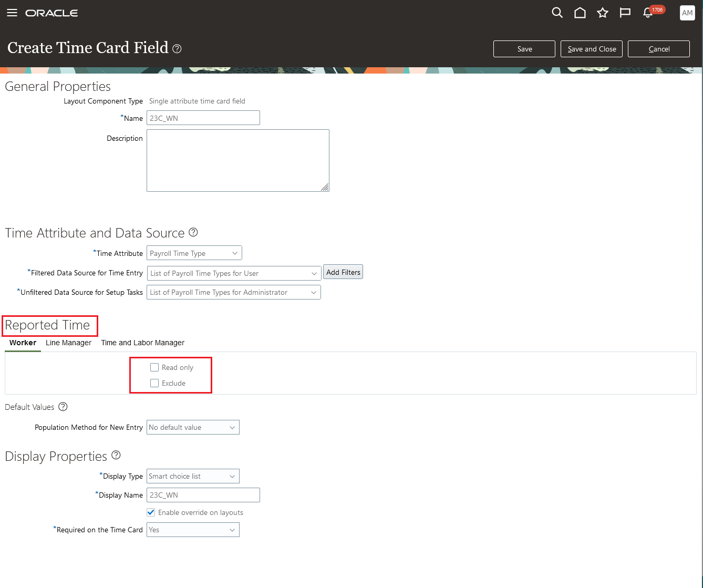Click inside the Description text area
This screenshot has height=588, width=703.
pyautogui.click(x=237, y=160)
